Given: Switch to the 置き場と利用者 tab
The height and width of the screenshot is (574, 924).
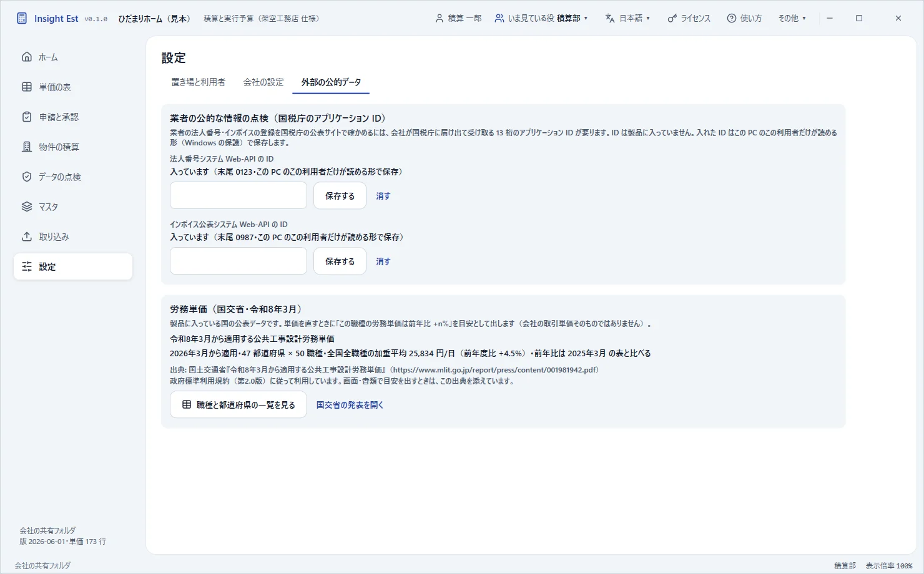Looking at the screenshot, I should click(x=199, y=82).
